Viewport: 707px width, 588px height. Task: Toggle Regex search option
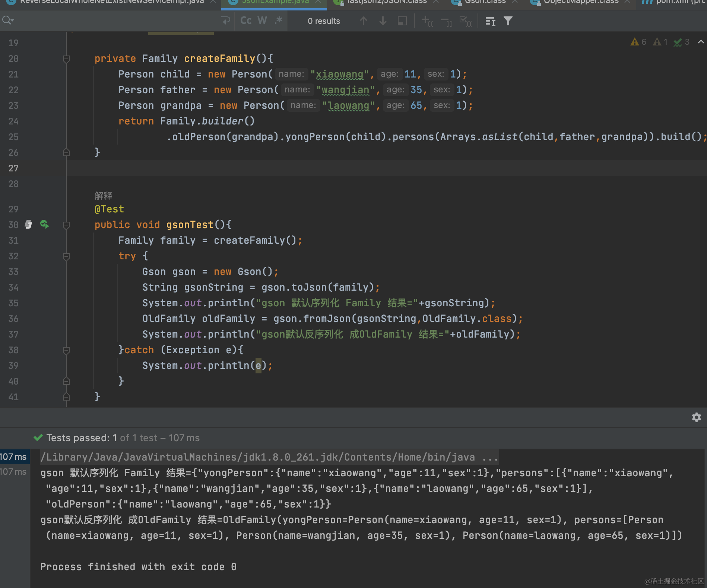click(279, 20)
